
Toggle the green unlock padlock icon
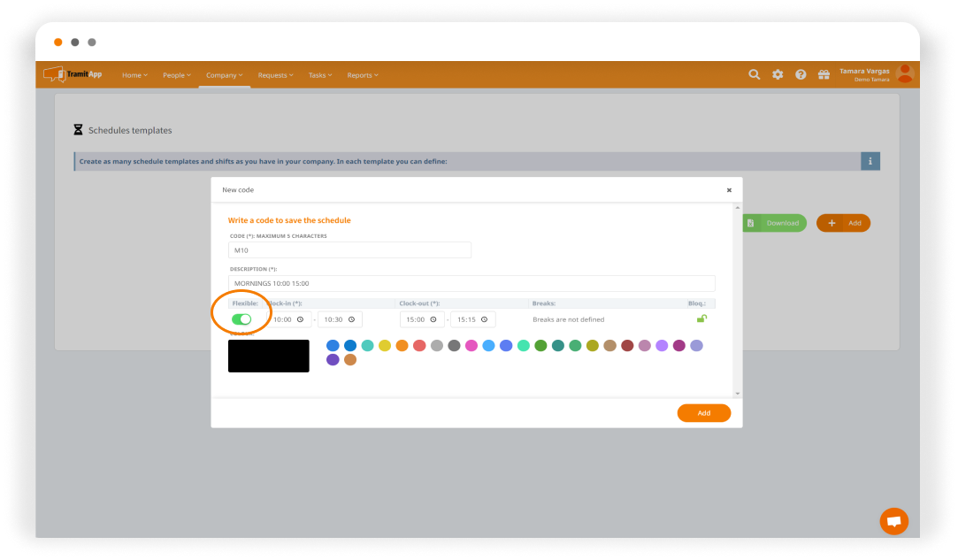[701, 318]
